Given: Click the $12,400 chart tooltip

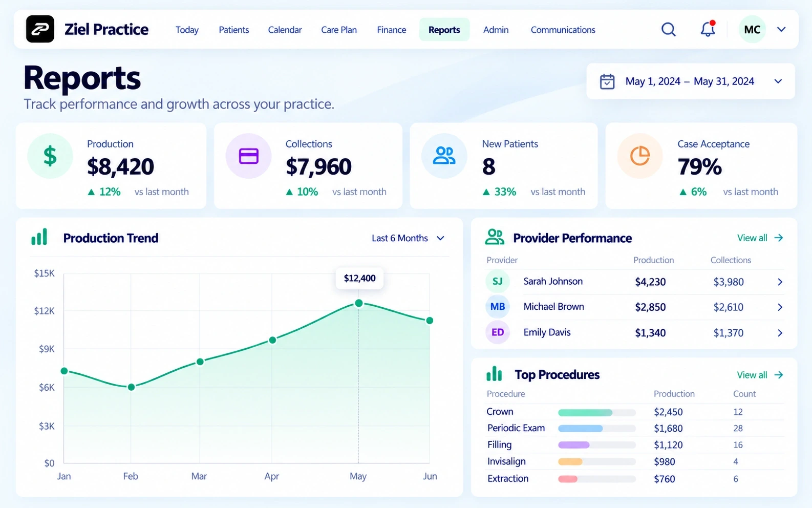Looking at the screenshot, I should tap(359, 278).
